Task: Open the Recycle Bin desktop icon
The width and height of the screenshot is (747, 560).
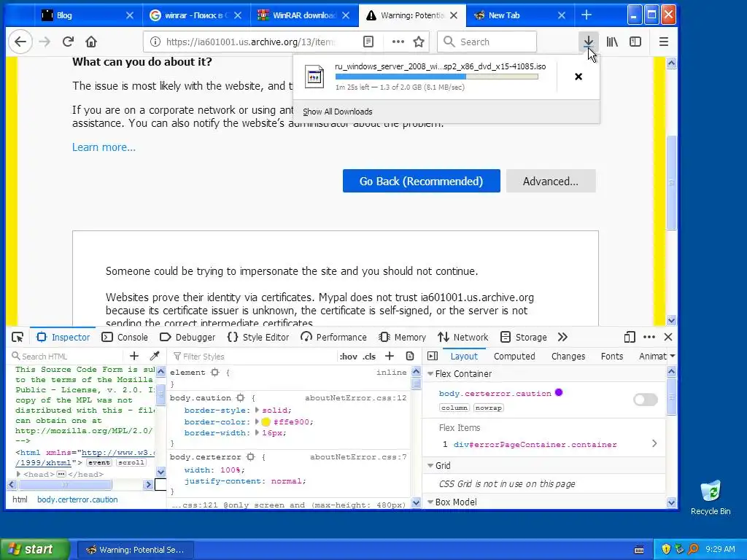Action: tap(711, 497)
